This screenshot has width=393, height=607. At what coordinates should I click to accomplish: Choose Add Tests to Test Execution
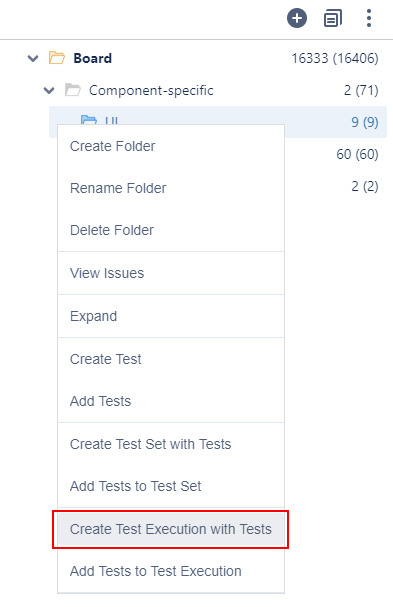click(171, 571)
